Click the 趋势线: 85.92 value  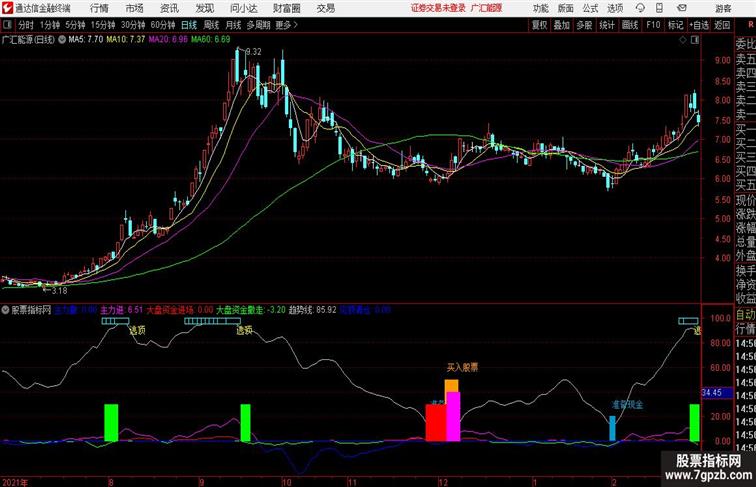(x=312, y=310)
